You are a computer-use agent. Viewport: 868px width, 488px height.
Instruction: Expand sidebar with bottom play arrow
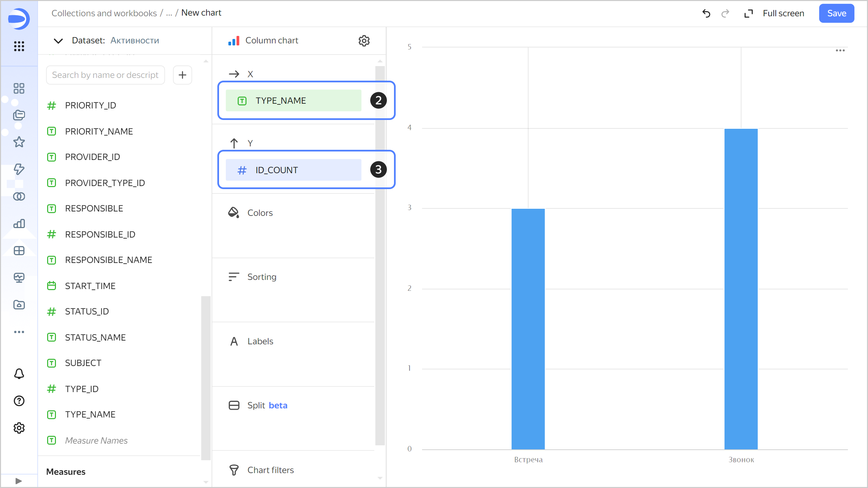[x=19, y=481]
